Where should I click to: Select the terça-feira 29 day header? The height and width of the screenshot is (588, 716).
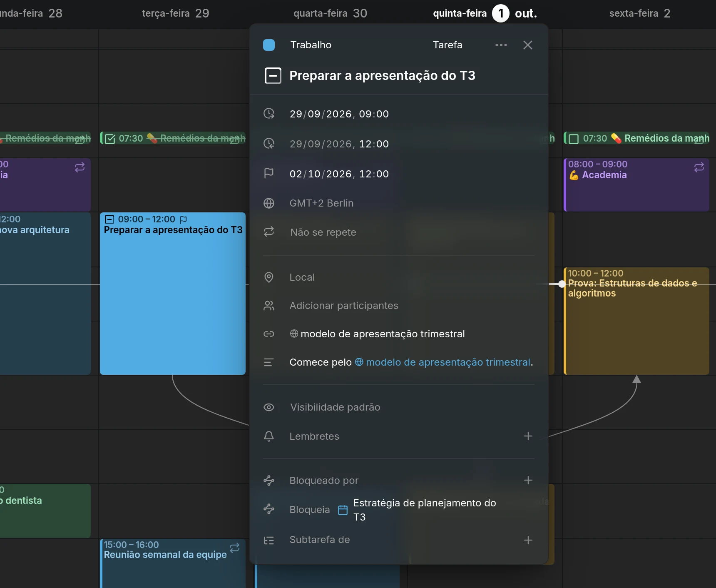175,13
